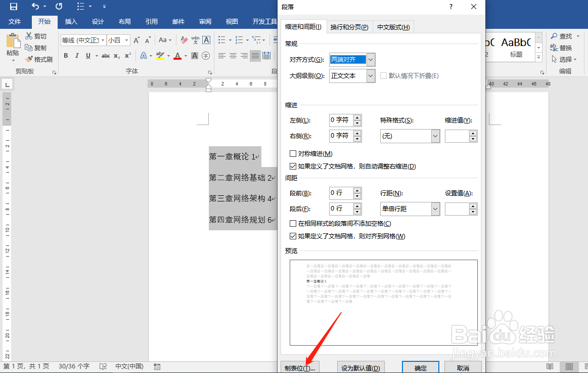Select the 视图 ribbon tab
588x373 pixels.
232,21
